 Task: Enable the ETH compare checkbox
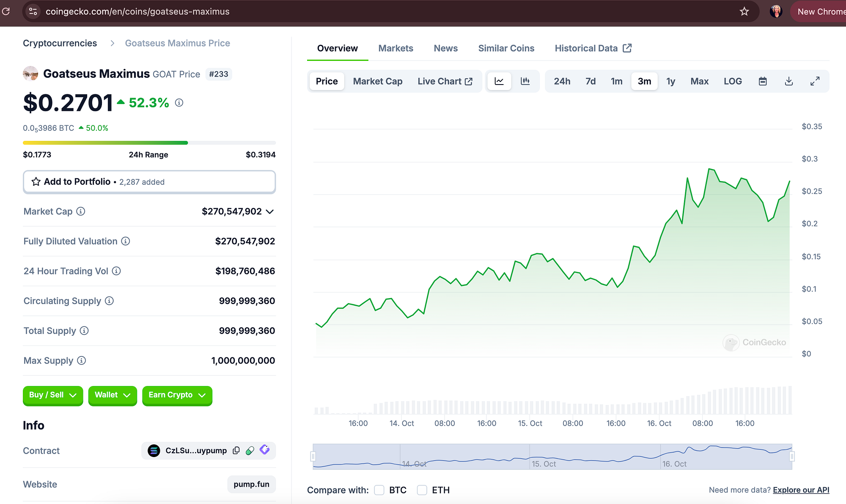click(x=422, y=490)
